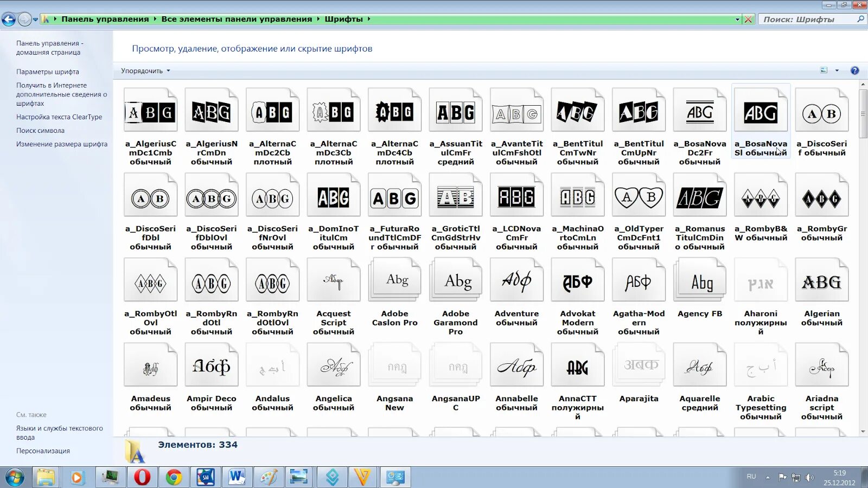Go to Все элементы панели управления breadcrumb

[x=237, y=19]
